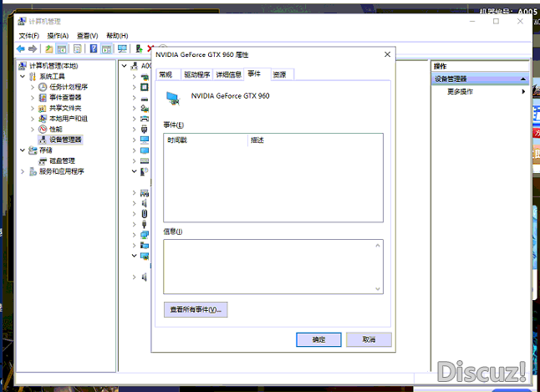Click the blue question mark help icon

click(94, 49)
